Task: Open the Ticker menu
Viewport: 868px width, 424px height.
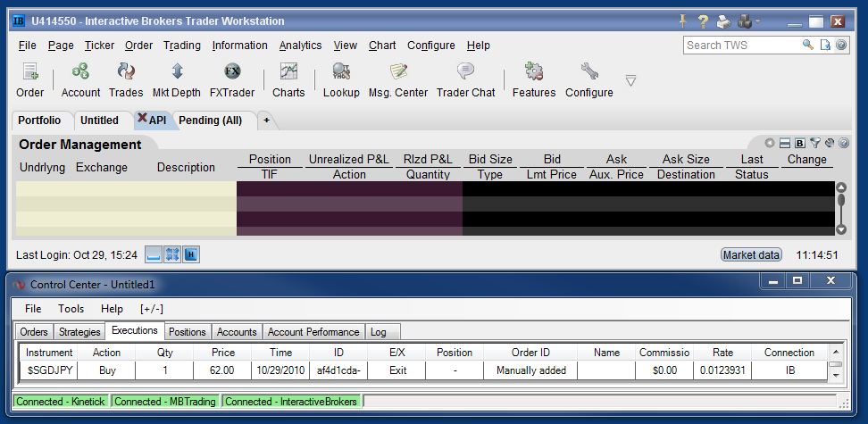Action: click(100, 46)
